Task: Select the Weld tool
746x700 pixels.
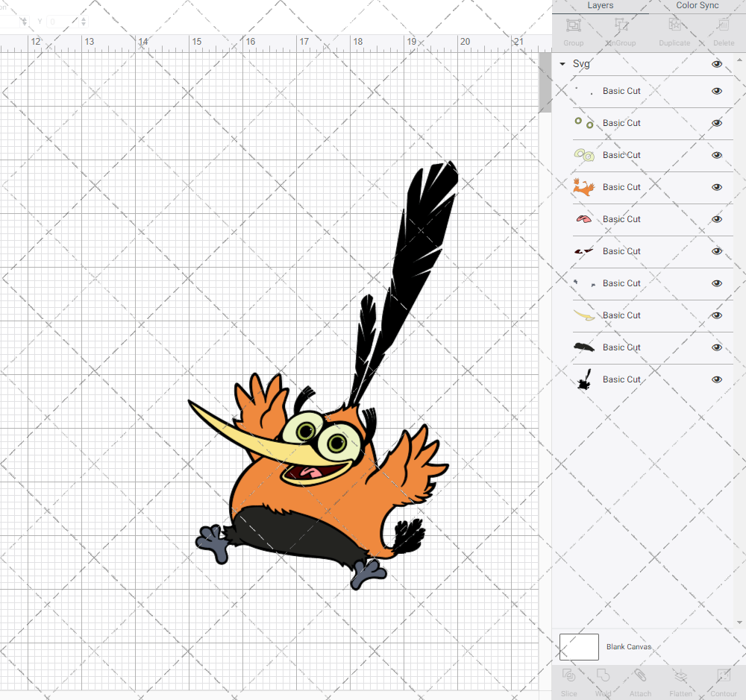Action: coord(603,680)
